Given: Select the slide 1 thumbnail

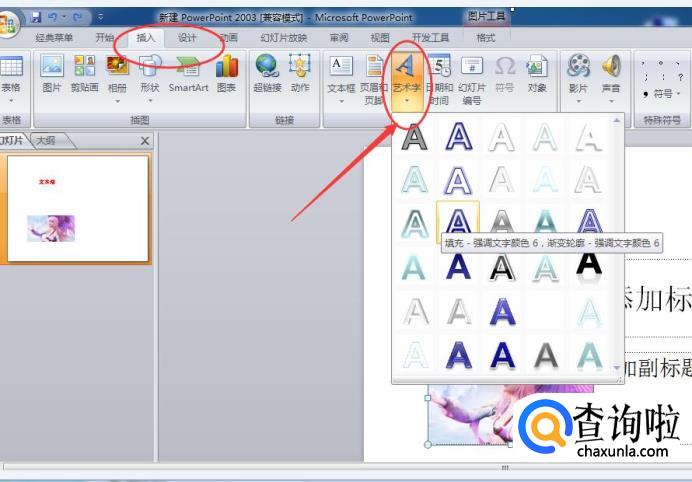Looking at the screenshot, I should point(78,208).
